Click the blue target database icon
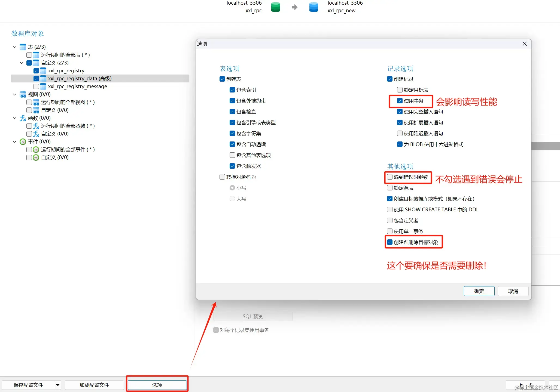The height and width of the screenshot is (392, 560). tap(314, 7)
